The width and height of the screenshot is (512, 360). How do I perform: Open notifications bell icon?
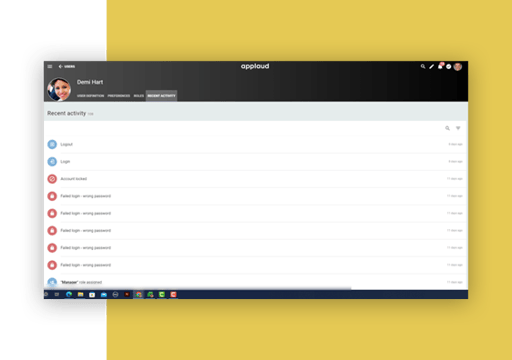coord(440,66)
